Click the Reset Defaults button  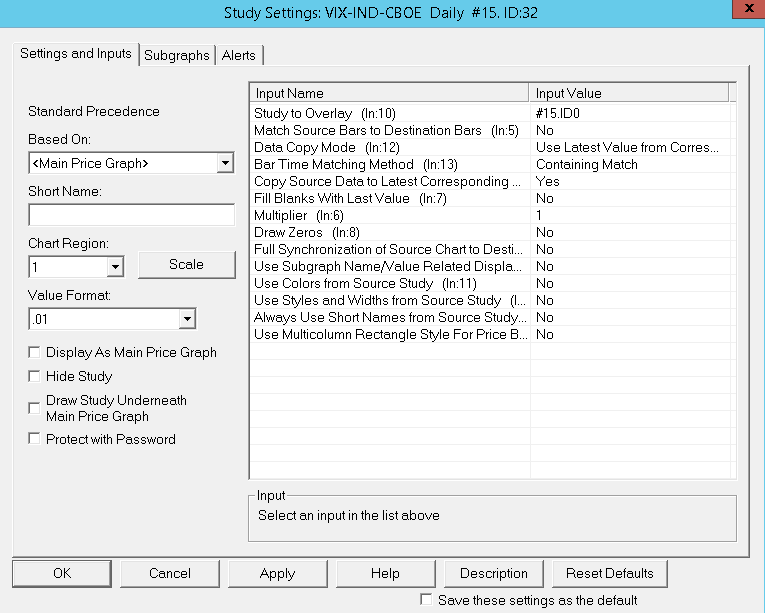pos(609,573)
